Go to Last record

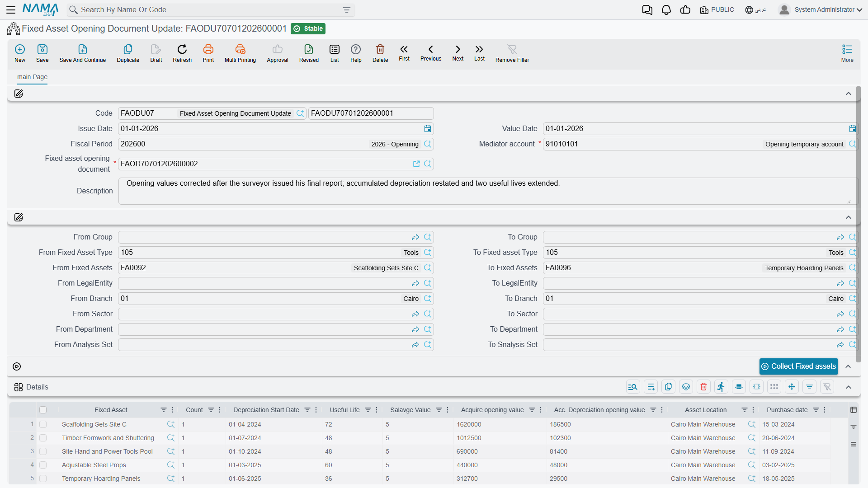click(x=479, y=53)
